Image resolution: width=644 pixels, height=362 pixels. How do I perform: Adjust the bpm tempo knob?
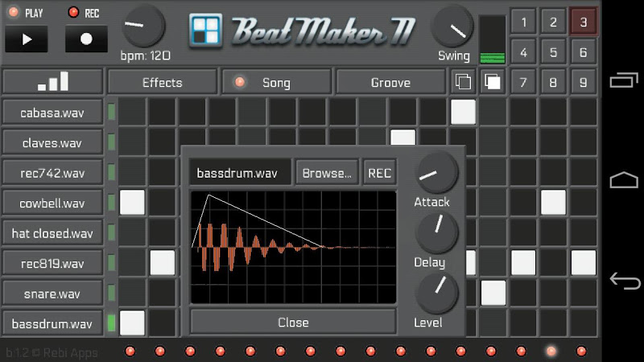point(143,26)
